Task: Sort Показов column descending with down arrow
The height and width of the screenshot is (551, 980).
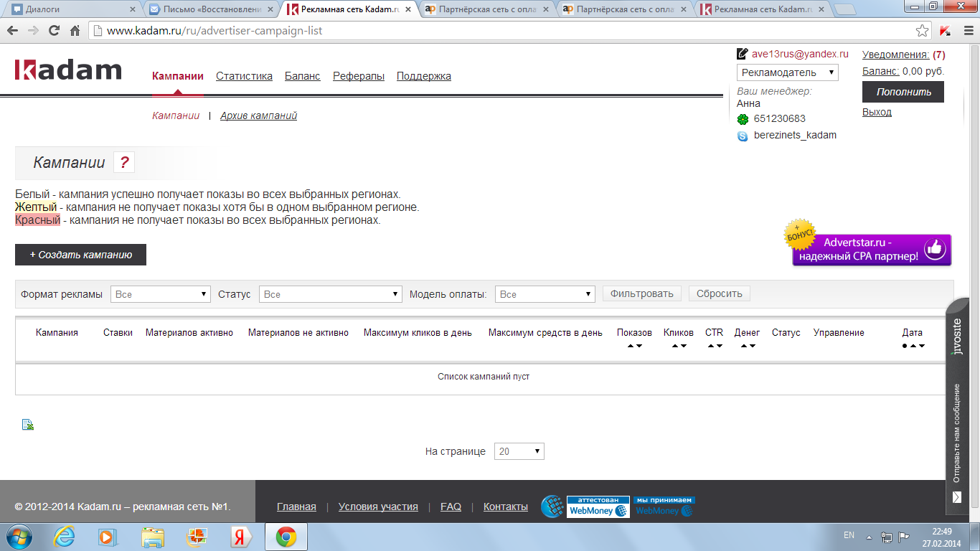Action: [639, 346]
